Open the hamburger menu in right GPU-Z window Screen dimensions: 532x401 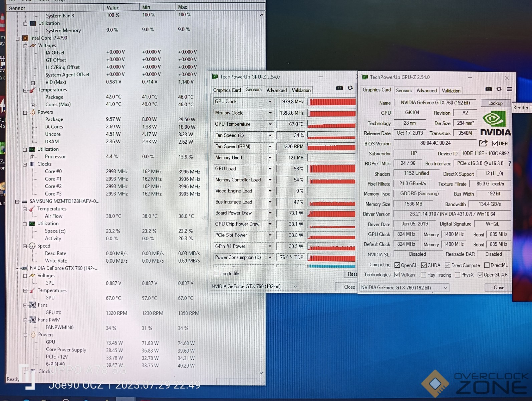[x=509, y=89]
